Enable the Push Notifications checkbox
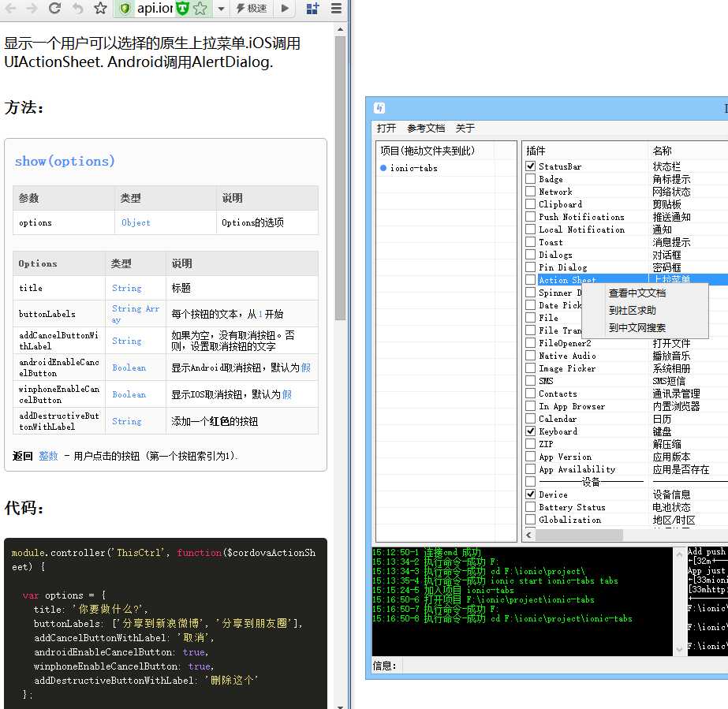Screen dimensions: 728x709 (x=530, y=216)
